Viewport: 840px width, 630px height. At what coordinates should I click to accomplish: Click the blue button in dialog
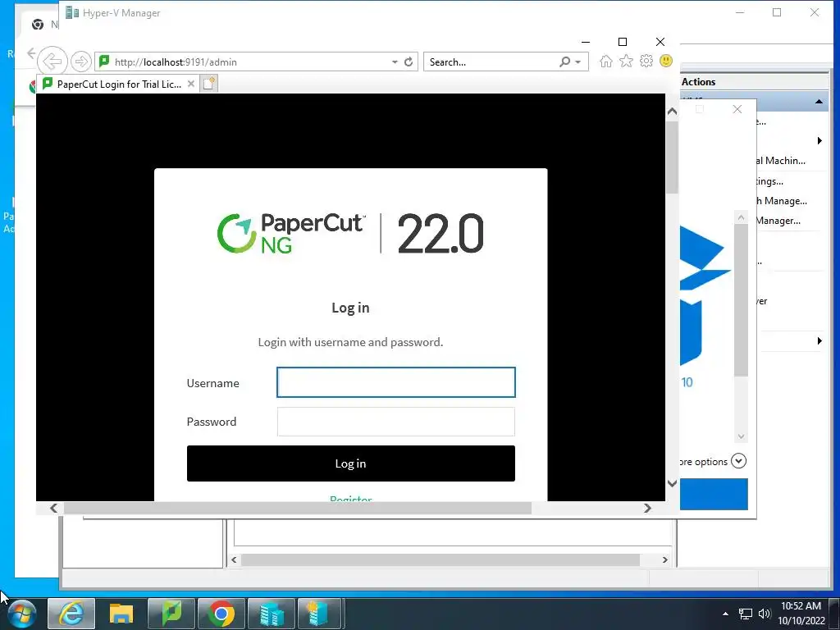(714, 494)
